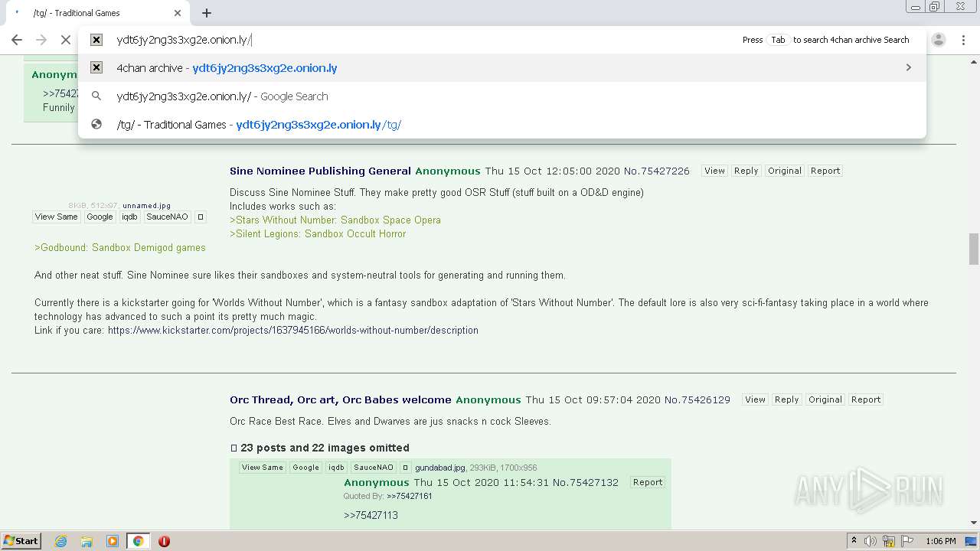Click the browser back arrow
Image resolution: width=980 pixels, height=551 pixels.
point(17,40)
